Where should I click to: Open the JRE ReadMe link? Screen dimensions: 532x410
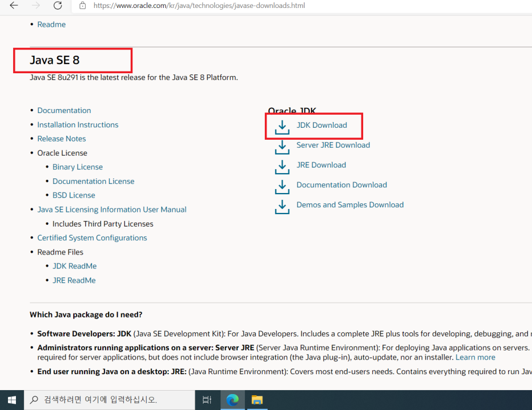pos(74,280)
